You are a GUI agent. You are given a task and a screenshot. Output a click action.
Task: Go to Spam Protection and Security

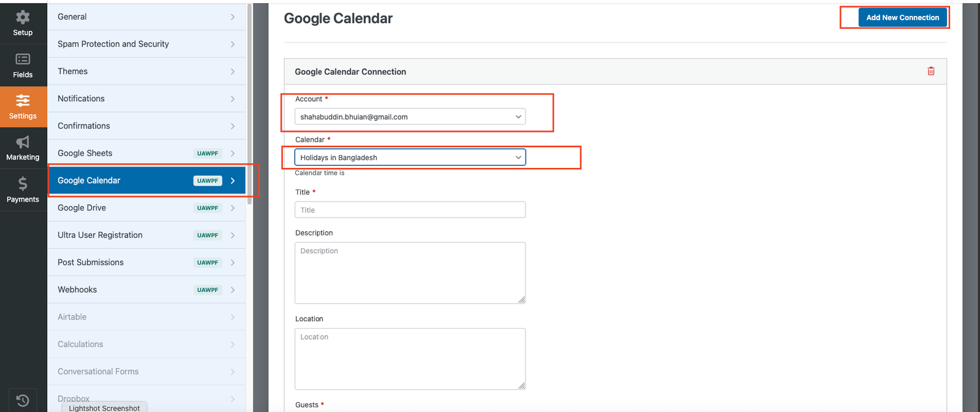(146, 44)
